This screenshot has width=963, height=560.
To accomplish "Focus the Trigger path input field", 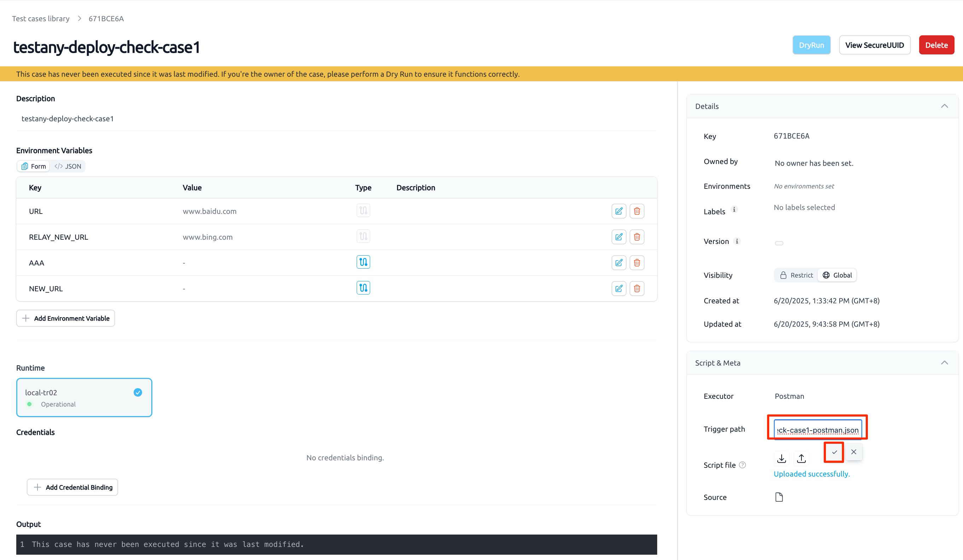I will click(x=818, y=430).
